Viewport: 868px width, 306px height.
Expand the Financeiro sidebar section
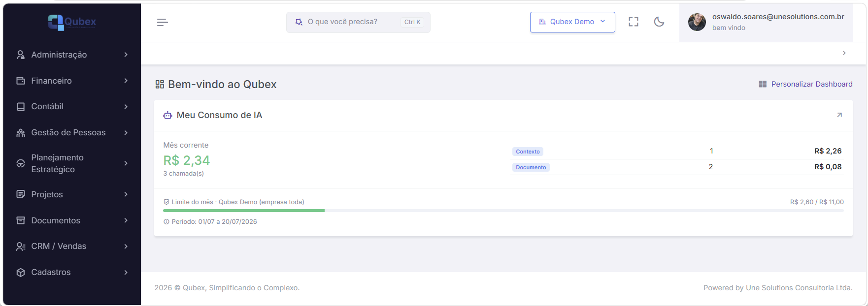coord(72,81)
